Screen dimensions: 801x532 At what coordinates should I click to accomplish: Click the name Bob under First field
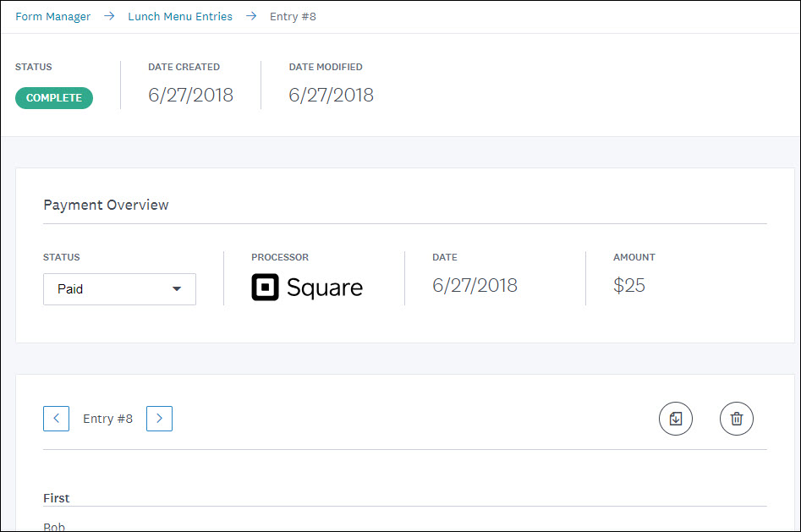53,525
